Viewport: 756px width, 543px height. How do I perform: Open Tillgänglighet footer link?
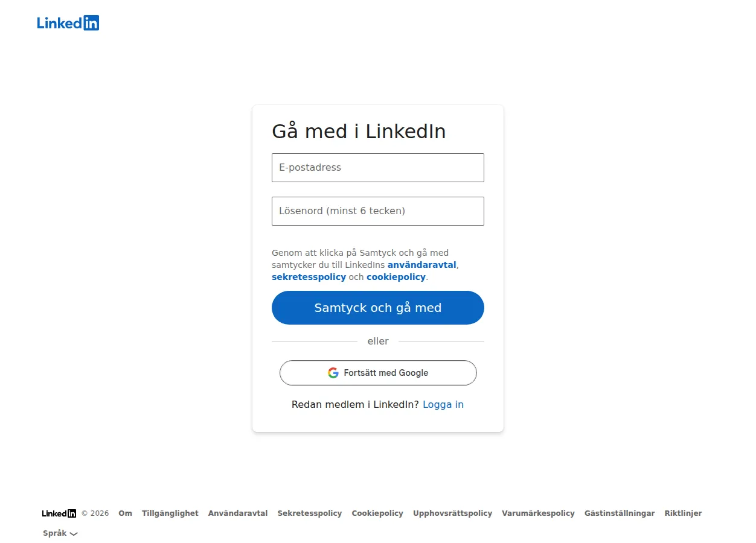[x=170, y=513]
